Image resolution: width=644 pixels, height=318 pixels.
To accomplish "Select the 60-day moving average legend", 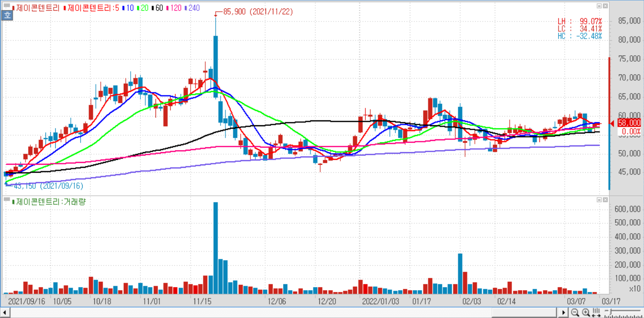I will click(x=157, y=8).
